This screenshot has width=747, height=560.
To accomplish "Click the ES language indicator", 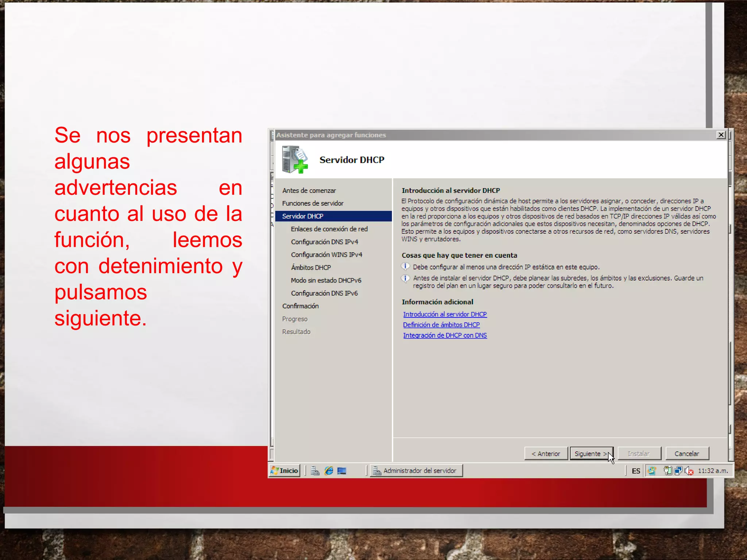I will click(636, 471).
